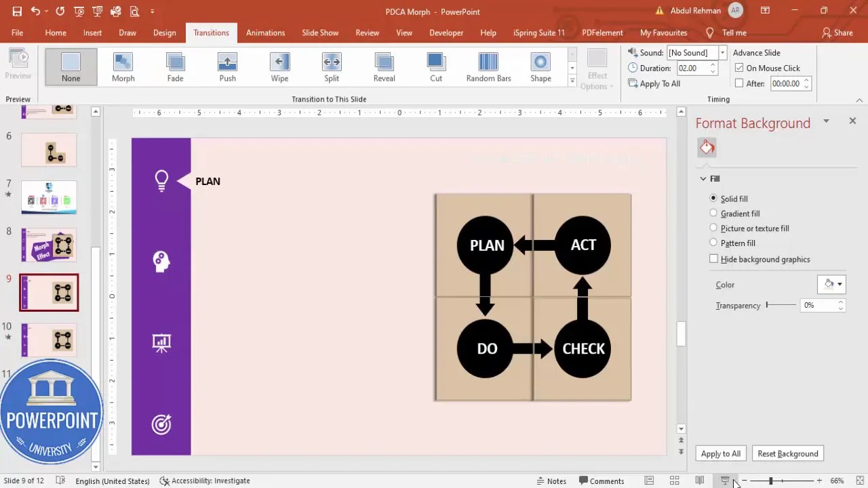
Task: Apply the Reveal transition
Action: tap(384, 67)
